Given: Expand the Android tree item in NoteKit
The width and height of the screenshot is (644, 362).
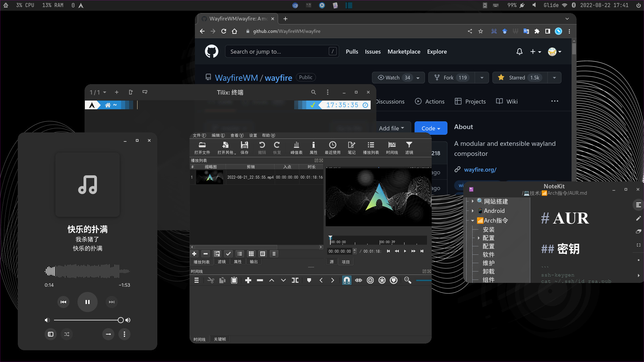Looking at the screenshot, I should click(473, 211).
